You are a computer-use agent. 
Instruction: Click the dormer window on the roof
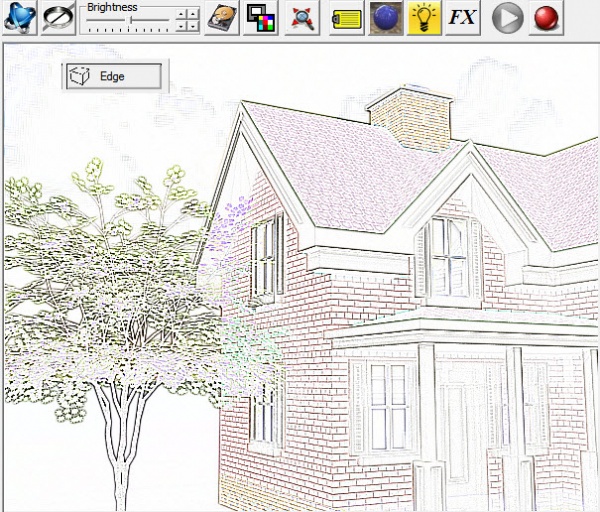449,257
